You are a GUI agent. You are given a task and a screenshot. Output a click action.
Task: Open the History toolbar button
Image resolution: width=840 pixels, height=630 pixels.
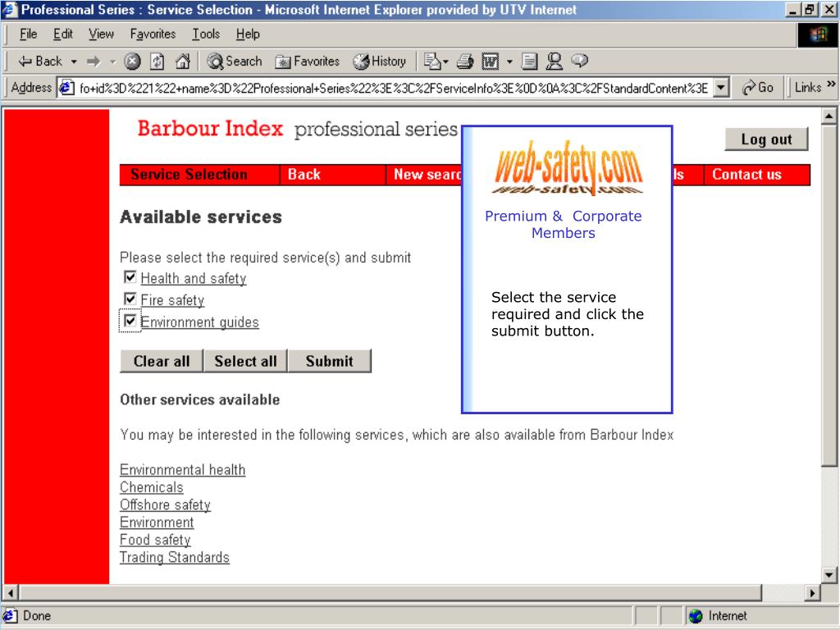(380, 62)
